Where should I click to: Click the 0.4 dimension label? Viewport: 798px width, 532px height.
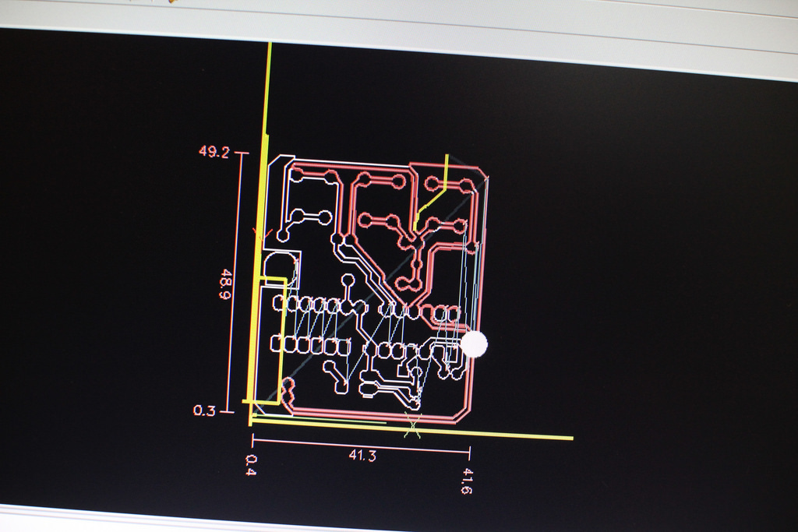(x=251, y=465)
